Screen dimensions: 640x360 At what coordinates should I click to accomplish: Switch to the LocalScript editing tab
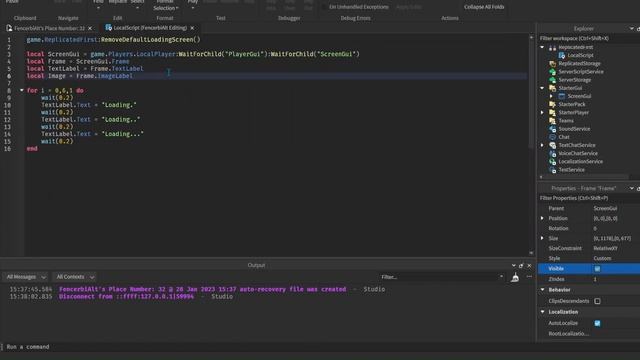(150, 28)
